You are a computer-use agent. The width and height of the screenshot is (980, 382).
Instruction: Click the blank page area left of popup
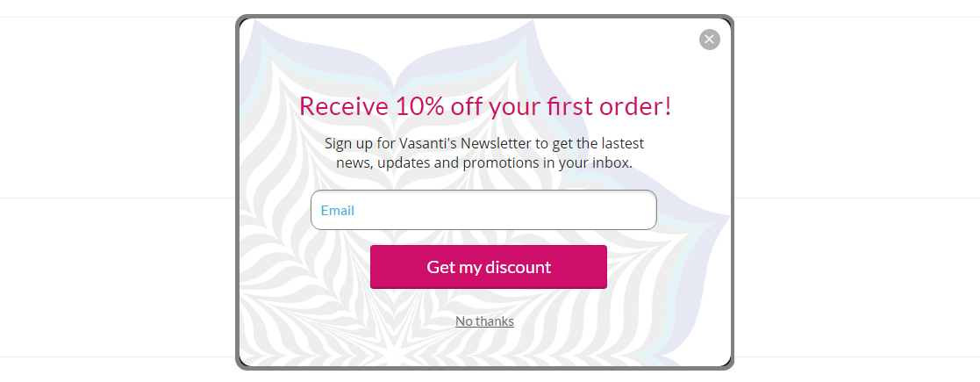(x=114, y=263)
